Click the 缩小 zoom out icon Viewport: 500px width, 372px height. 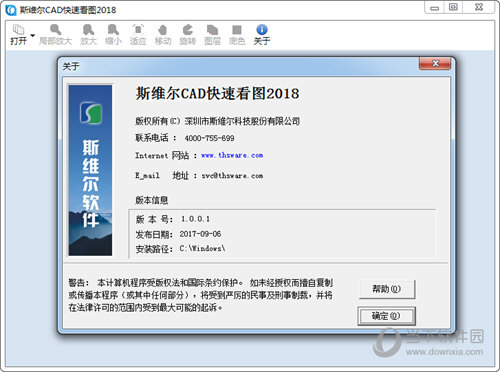pos(113,35)
